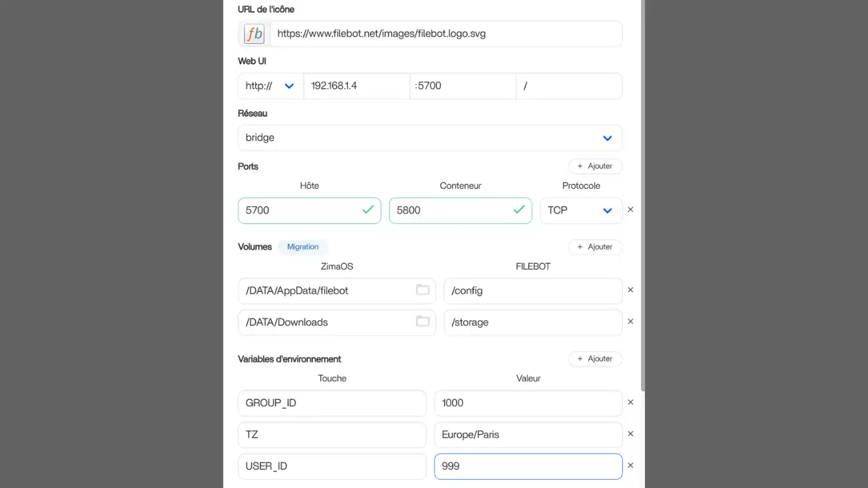
Task: Click Ajouter to add environment variable
Action: [595, 359]
